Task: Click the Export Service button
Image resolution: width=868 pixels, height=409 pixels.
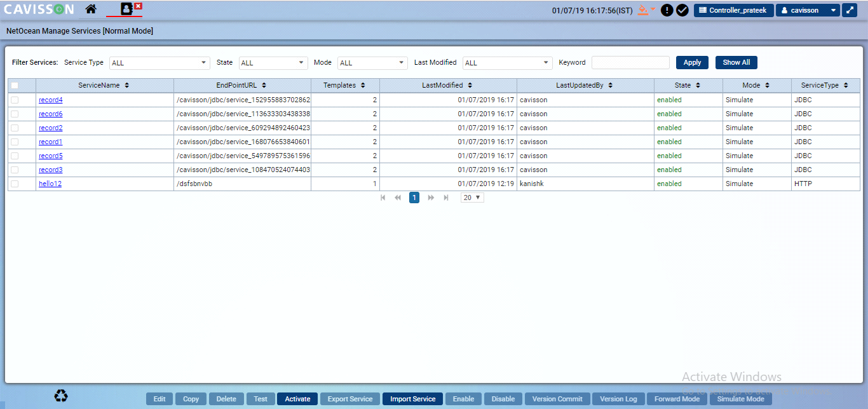Action: pos(350,399)
